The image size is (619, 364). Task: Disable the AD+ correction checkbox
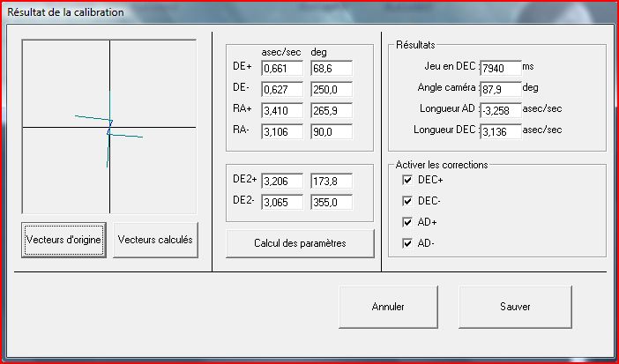[x=407, y=222]
